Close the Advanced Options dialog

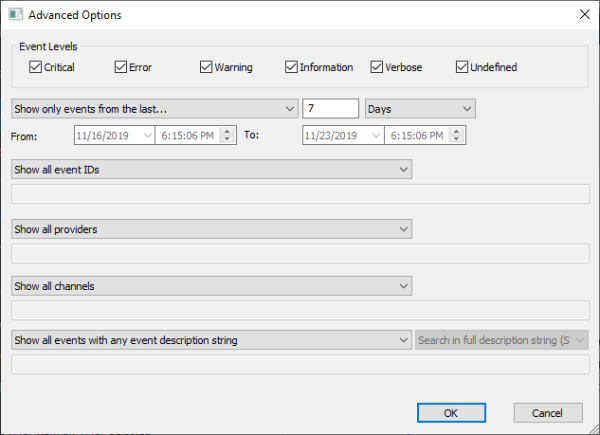[583, 15]
